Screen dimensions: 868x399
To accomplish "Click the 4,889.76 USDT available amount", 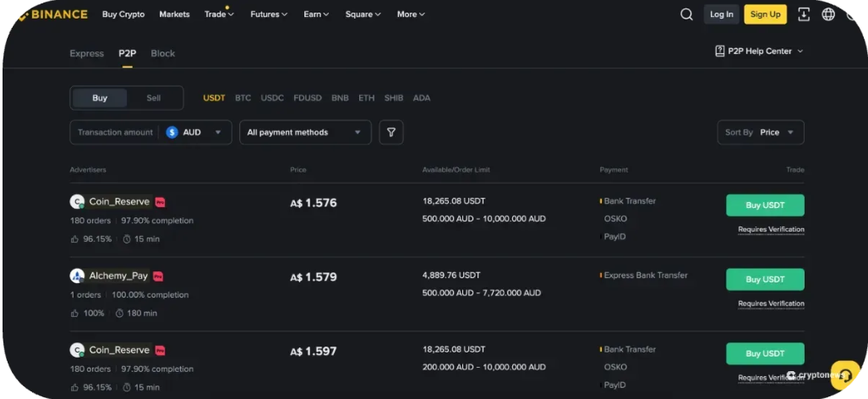I will coord(451,275).
